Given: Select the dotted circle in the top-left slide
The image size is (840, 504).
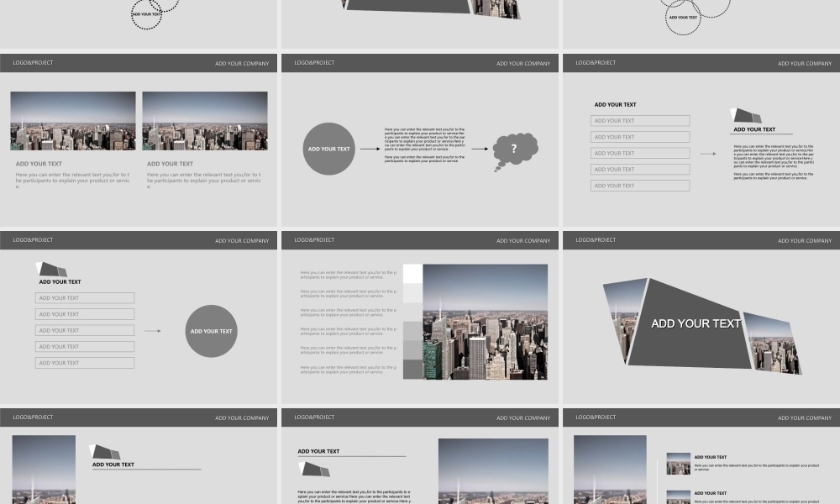Looking at the screenshot, I should (146, 14).
